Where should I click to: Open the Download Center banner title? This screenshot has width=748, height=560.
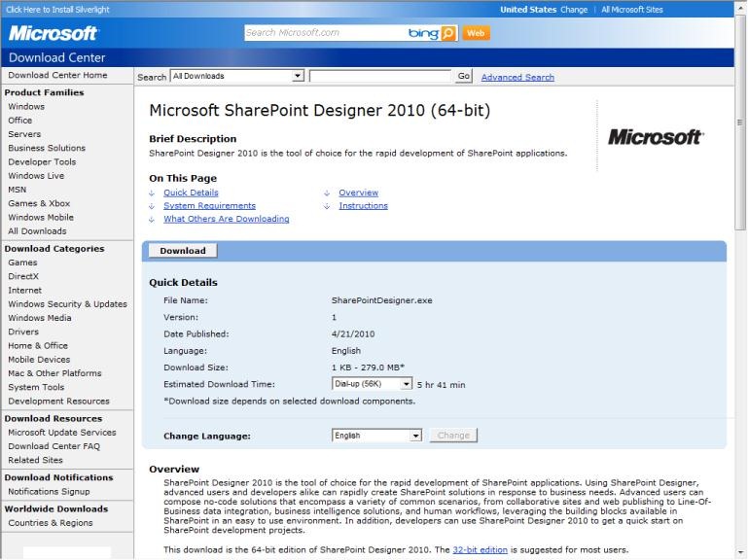(x=56, y=57)
